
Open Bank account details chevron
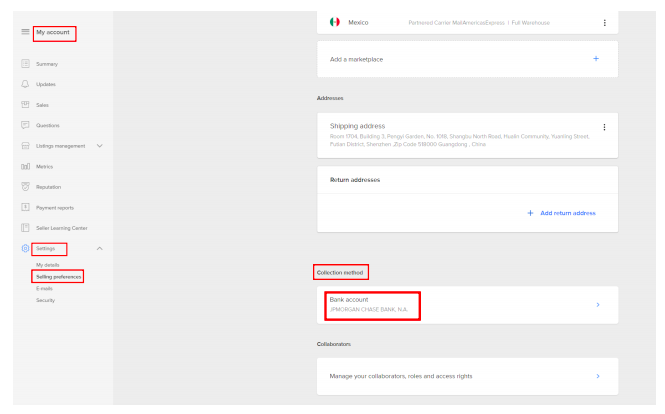pyautogui.click(x=598, y=305)
